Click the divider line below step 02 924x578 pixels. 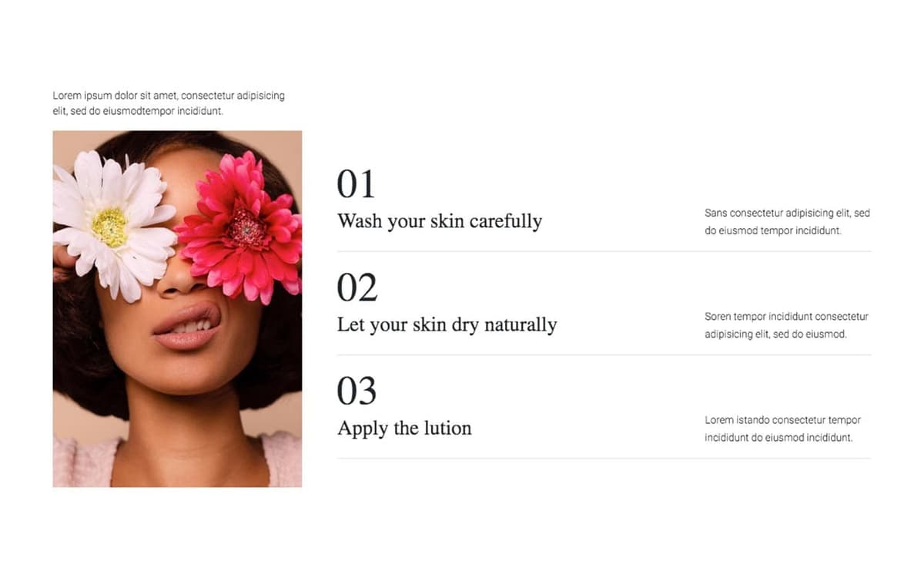point(604,355)
